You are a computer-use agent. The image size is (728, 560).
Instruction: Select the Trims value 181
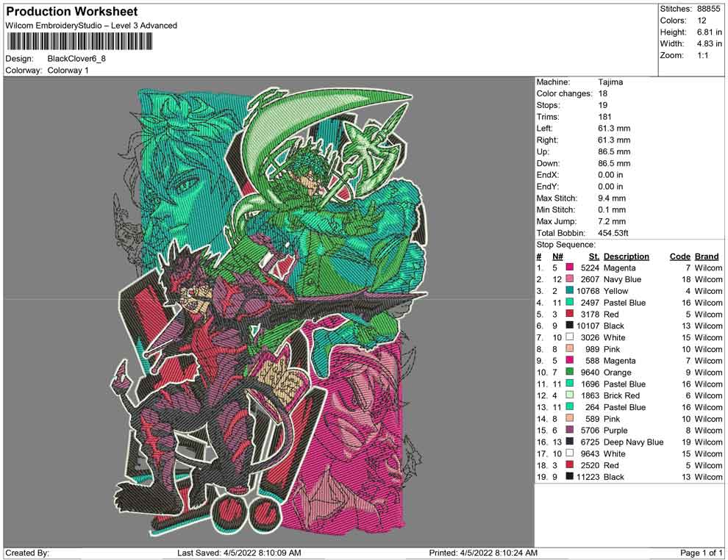pyautogui.click(x=604, y=117)
